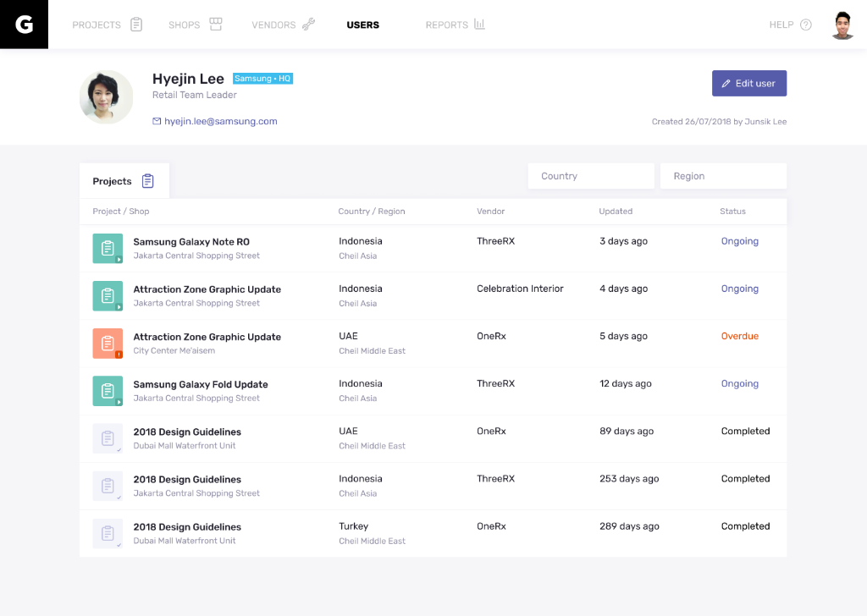This screenshot has width=867, height=616.
Task: Click the 2018 Design Guidelines icon updated 89 days ago
Action: (108, 438)
